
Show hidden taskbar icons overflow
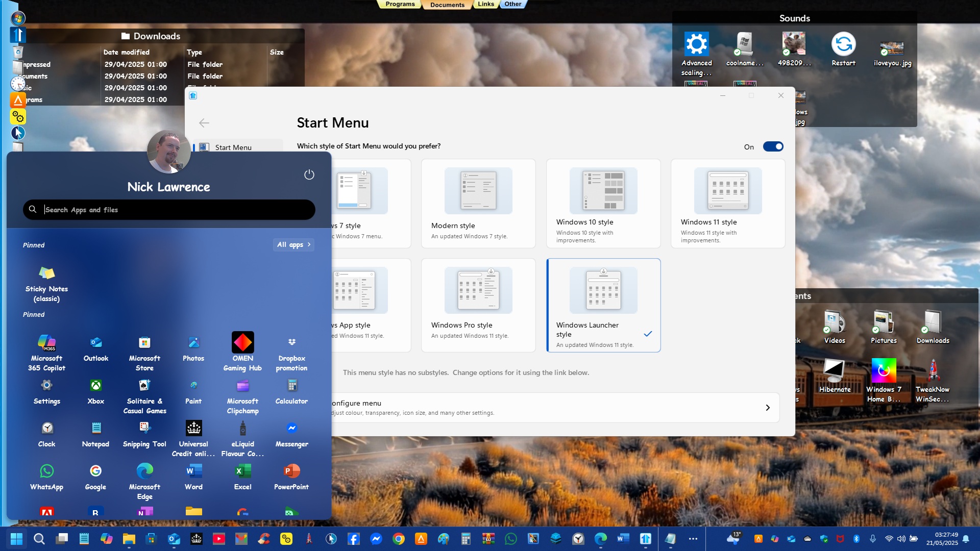pos(693,539)
